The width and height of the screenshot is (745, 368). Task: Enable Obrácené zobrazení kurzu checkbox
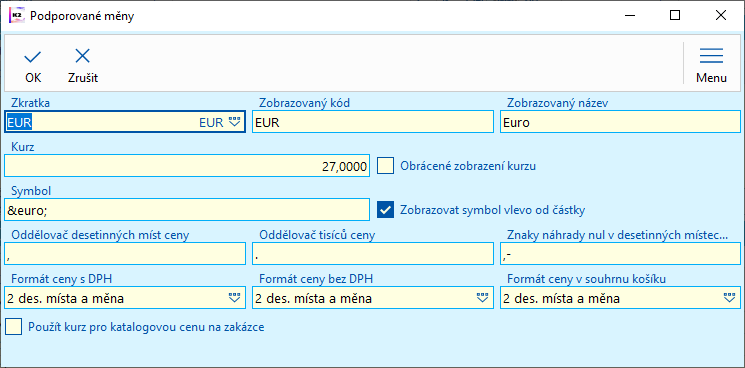pos(385,166)
